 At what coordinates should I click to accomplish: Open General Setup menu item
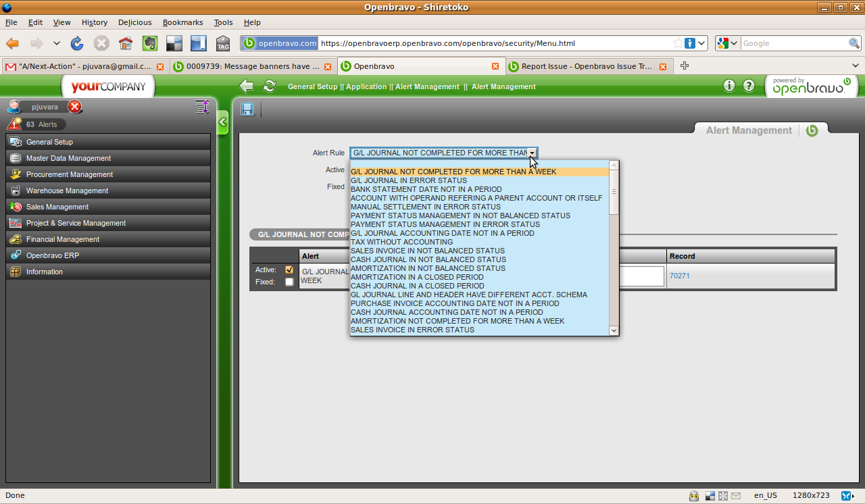coord(108,142)
